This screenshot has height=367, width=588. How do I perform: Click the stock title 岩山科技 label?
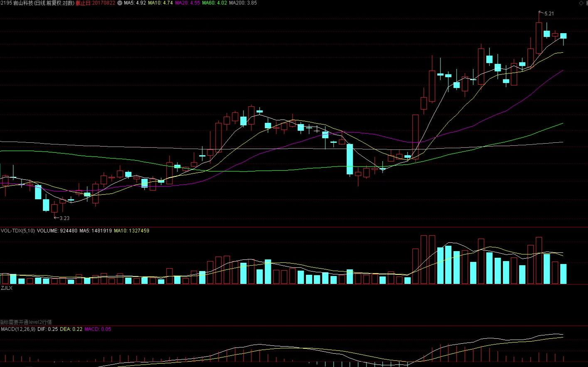point(23,3)
